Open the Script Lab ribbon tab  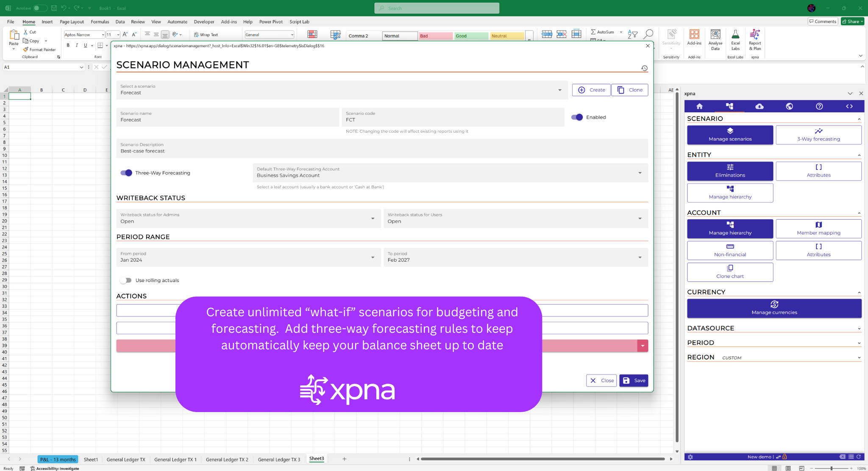pyautogui.click(x=299, y=22)
